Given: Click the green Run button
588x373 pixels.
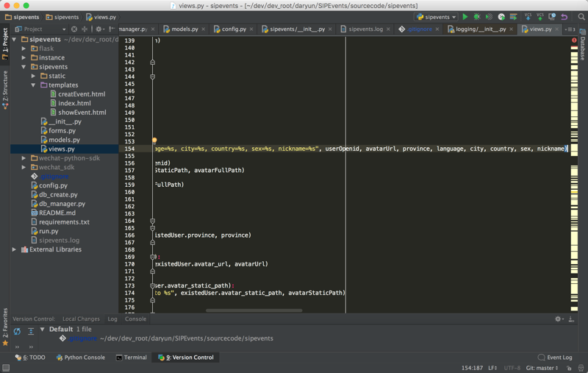Looking at the screenshot, I should pos(465,16).
